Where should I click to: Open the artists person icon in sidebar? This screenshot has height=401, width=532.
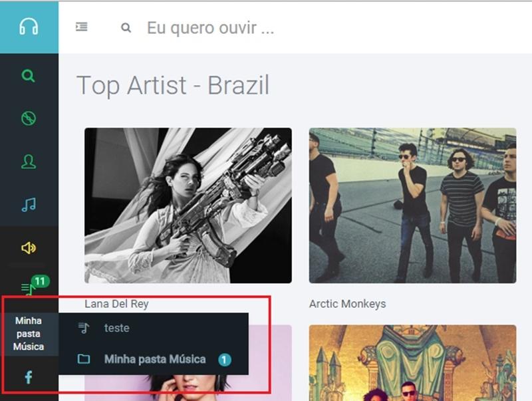pos(29,162)
